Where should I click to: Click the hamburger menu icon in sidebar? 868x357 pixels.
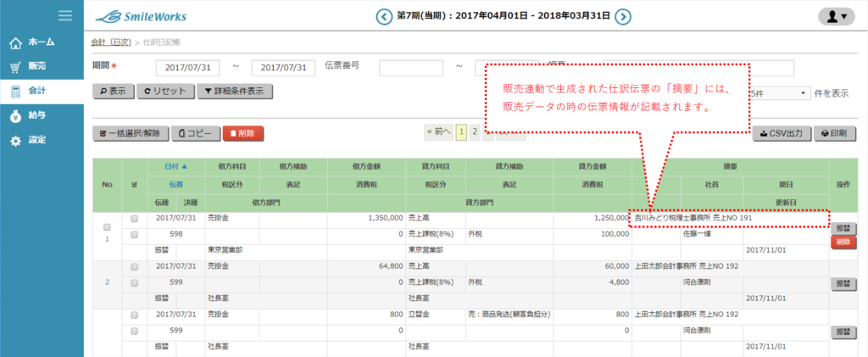point(64,15)
